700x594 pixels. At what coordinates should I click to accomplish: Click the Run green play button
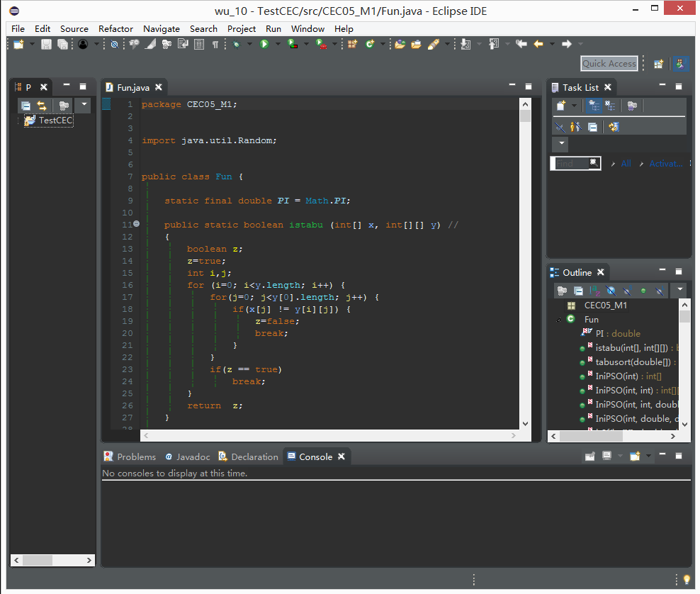coord(264,44)
